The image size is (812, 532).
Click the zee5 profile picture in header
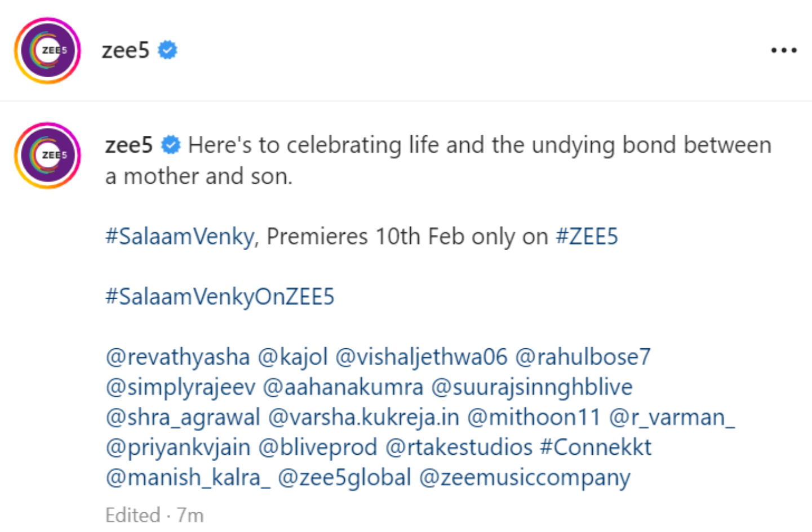point(47,51)
